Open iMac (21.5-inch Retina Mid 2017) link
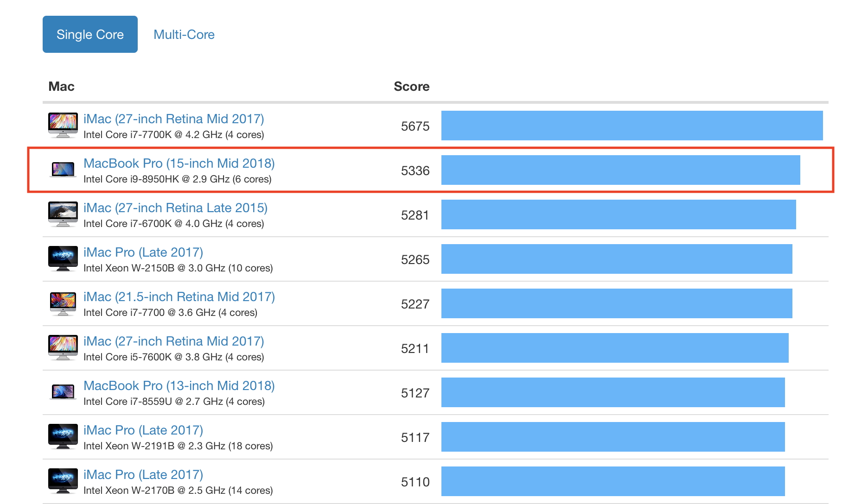 [x=179, y=297]
